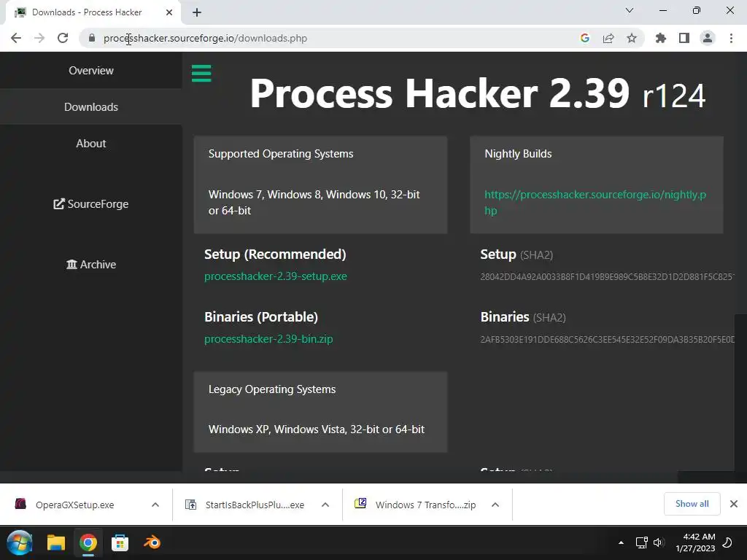The image size is (747, 560).
Task: Download processhacker-2.39-bin.zip
Action: [x=268, y=339]
